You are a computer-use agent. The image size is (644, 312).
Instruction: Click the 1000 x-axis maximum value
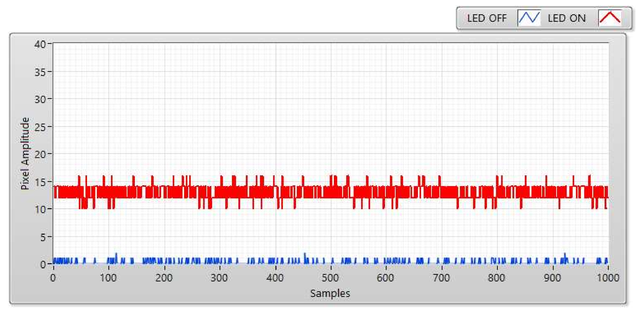[608, 278]
